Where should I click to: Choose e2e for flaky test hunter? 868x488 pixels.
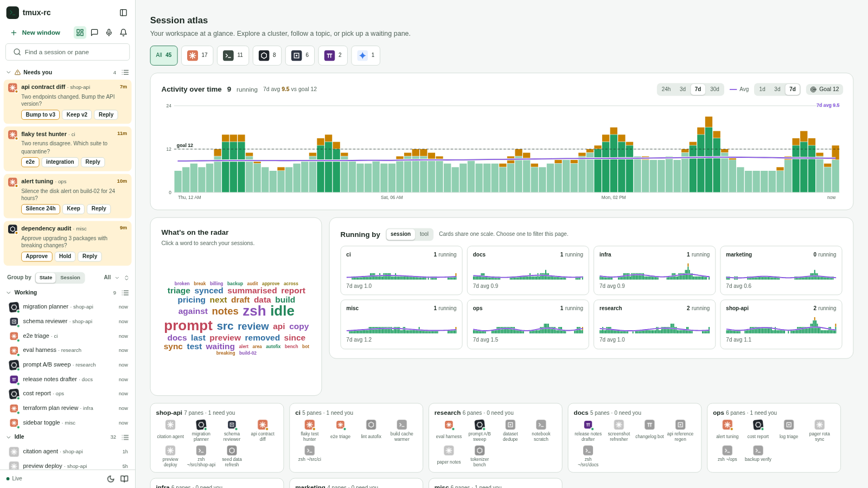tap(30, 162)
